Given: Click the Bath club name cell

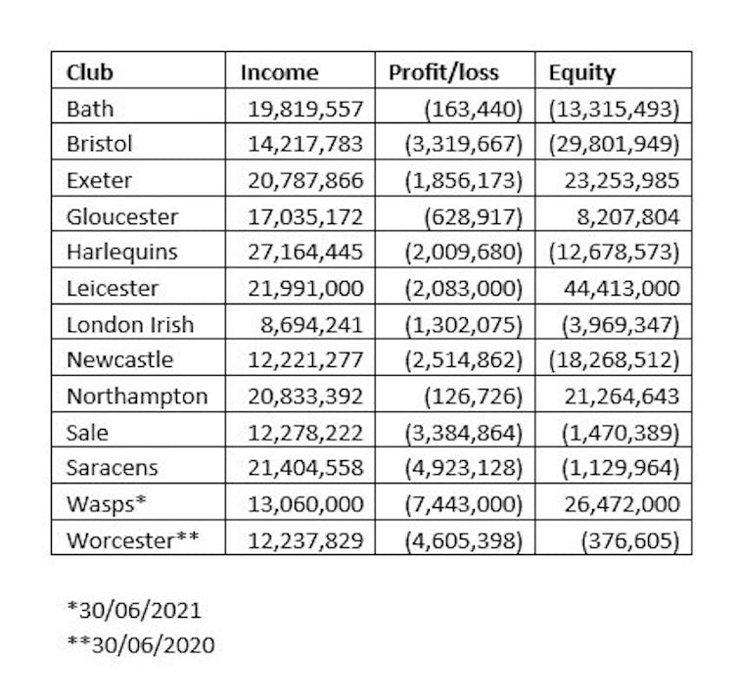Looking at the screenshot, I should pos(90,109).
